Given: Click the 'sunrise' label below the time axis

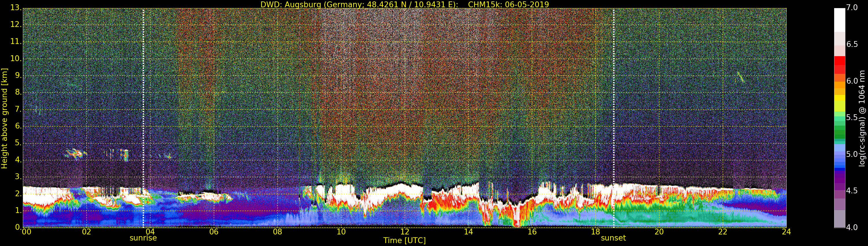Looking at the screenshot, I should pos(143,238).
